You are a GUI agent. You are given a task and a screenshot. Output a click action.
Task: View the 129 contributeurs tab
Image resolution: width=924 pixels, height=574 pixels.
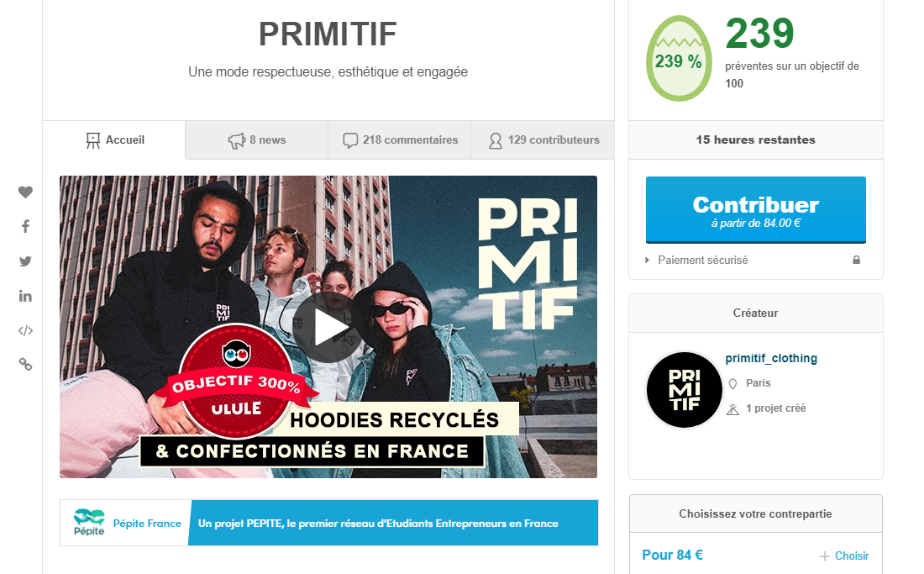[543, 140]
